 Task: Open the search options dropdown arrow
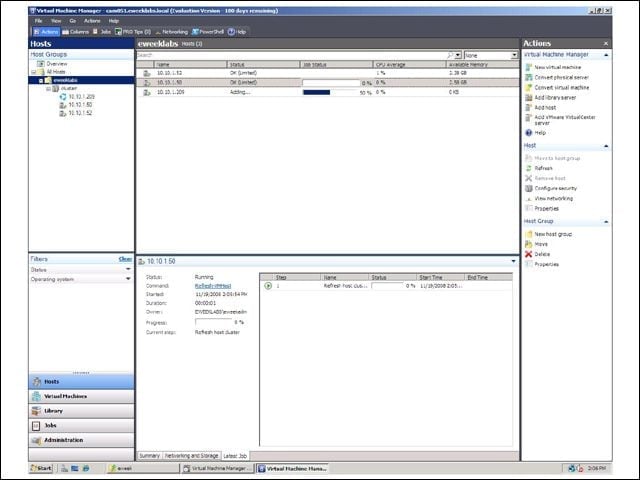tap(458, 55)
